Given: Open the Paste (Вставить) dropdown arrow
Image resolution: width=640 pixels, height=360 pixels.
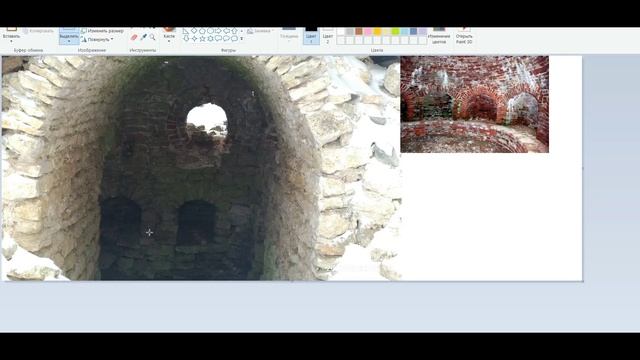Looking at the screenshot, I should pyautogui.click(x=11, y=41).
